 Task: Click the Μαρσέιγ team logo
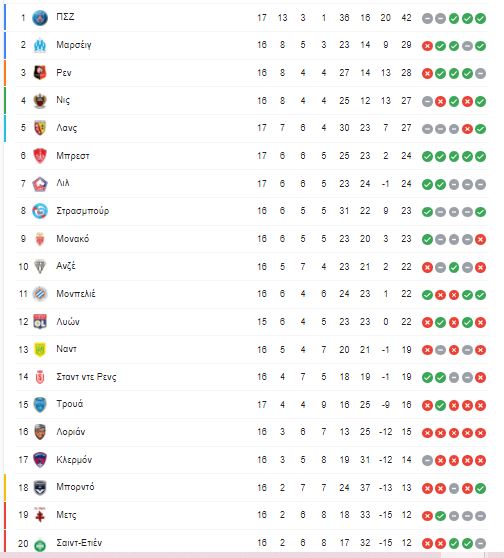[x=40, y=45]
